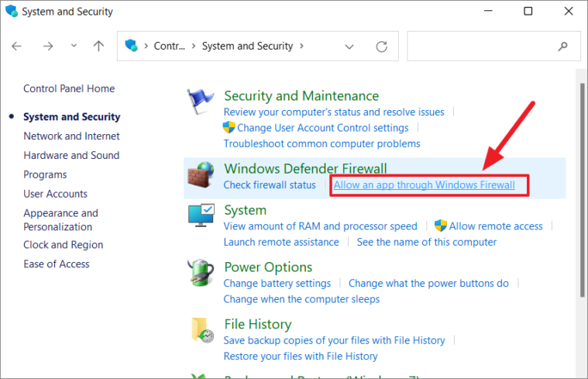This screenshot has height=379, width=588.
Task: Launch remote assistance
Action: (281, 242)
